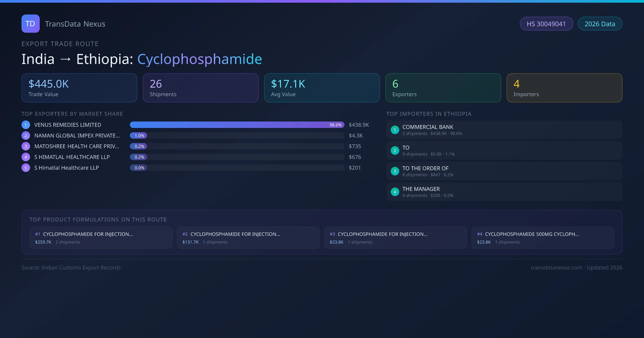
Task: Select the 6 Exporters stat card
Action: tap(443, 88)
